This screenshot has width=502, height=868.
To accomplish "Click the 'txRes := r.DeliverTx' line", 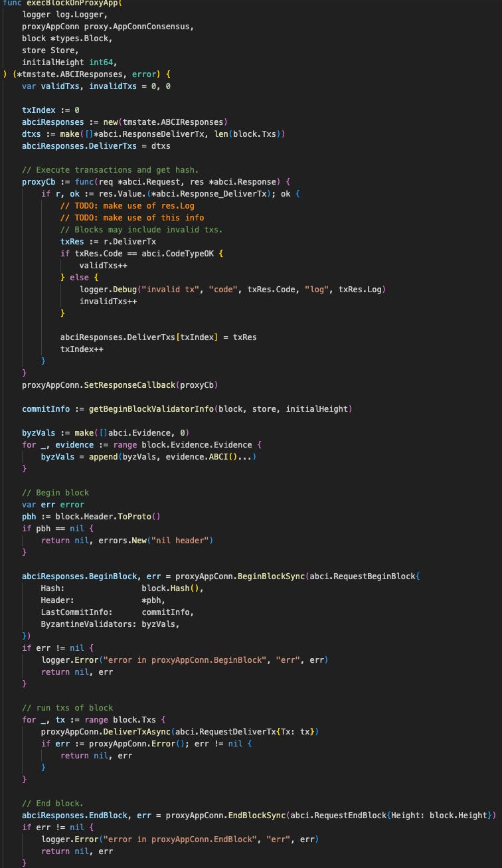I will (108, 241).
